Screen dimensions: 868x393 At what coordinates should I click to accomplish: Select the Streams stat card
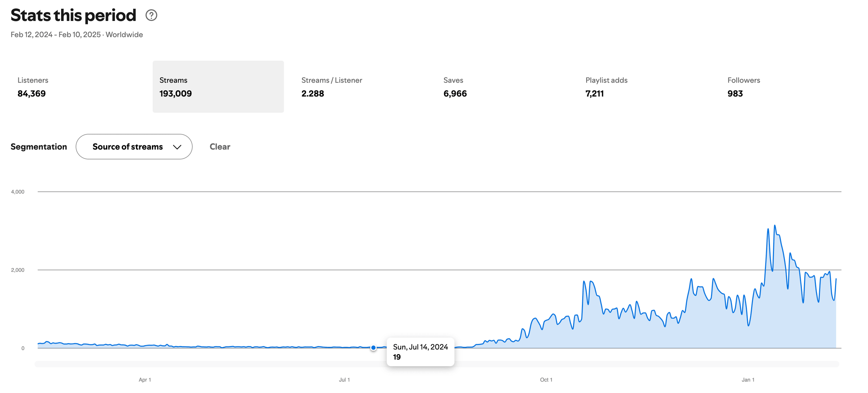tap(218, 87)
